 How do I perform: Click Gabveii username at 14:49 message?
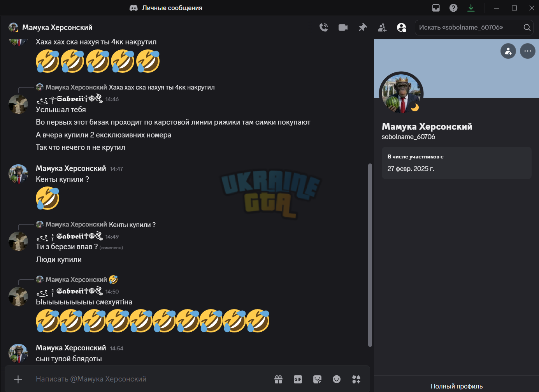tap(69, 236)
